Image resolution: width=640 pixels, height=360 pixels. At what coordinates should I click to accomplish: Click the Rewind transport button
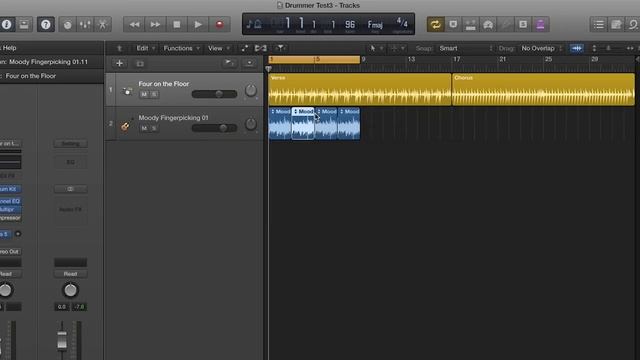pos(134,24)
